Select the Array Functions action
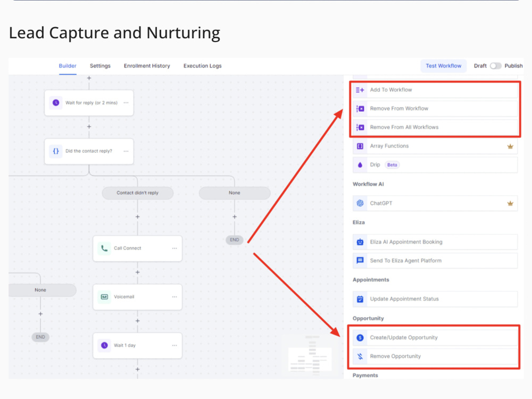 (x=435, y=146)
